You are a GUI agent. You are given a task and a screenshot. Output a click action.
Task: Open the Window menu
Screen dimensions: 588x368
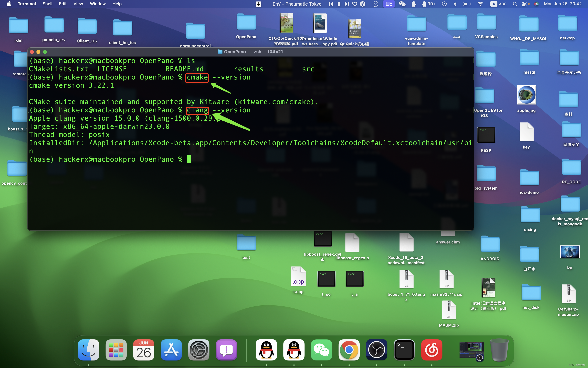pyautogui.click(x=98, y=4)
